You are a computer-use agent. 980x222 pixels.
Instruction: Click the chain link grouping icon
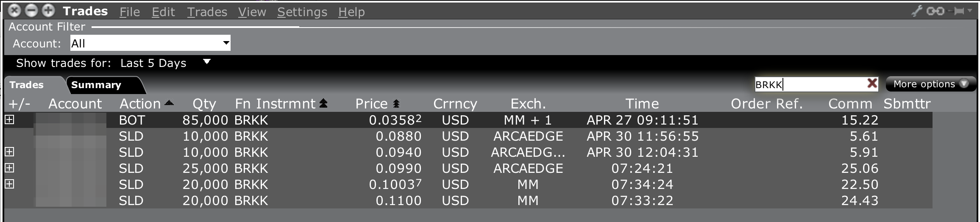point(935,11)
